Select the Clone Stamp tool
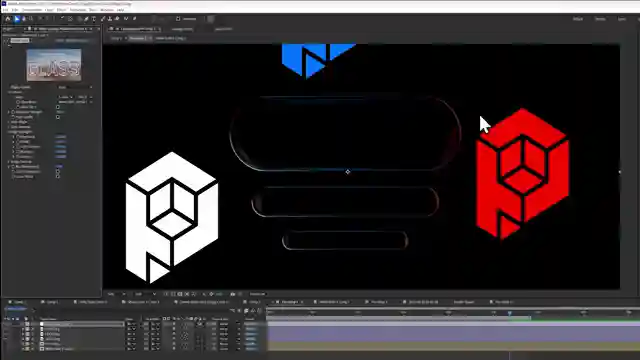The image size is (640, 360). tap(109, 19)
